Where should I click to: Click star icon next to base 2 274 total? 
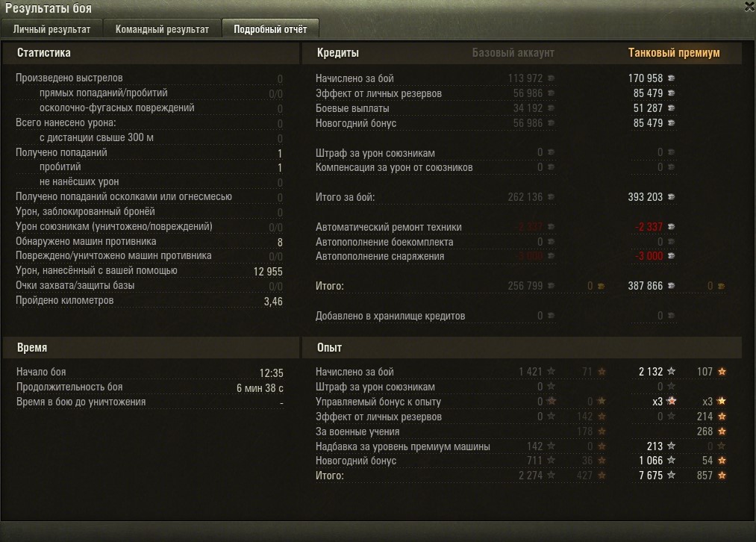(551, 476)
